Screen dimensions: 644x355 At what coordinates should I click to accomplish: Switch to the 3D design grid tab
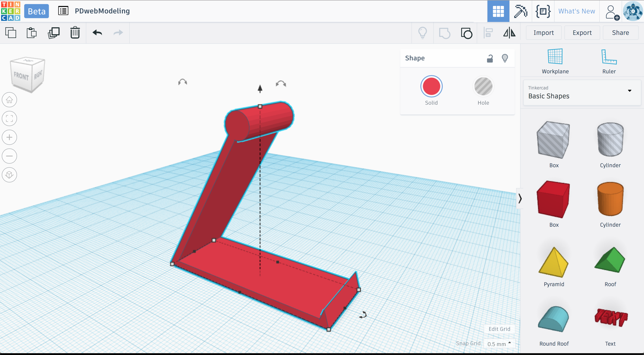(x=498, y=11)
